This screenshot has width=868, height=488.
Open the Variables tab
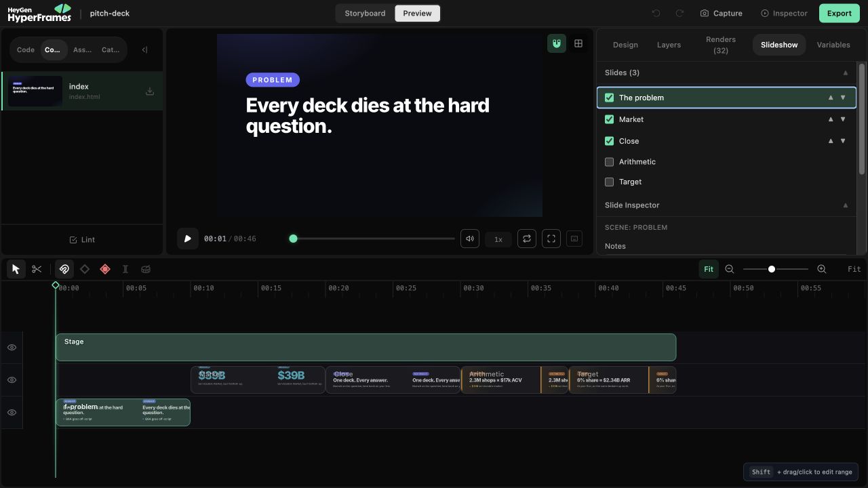pyautogui.click(x=833, y=45)
